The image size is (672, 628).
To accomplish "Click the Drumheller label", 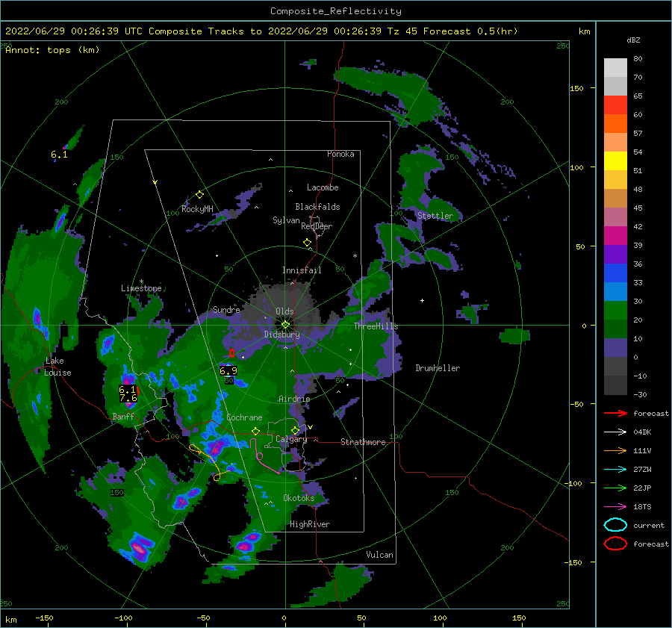I will click(x=438, y=368).
